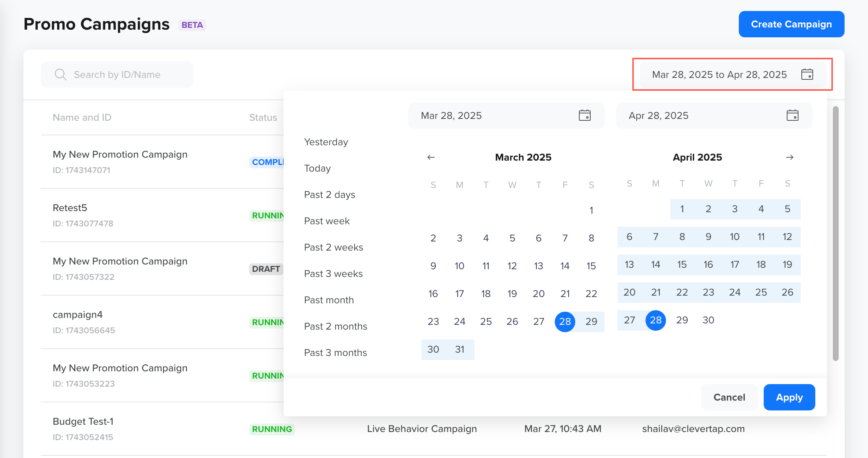Click highlighted March 28 start date

click(565, 322)
